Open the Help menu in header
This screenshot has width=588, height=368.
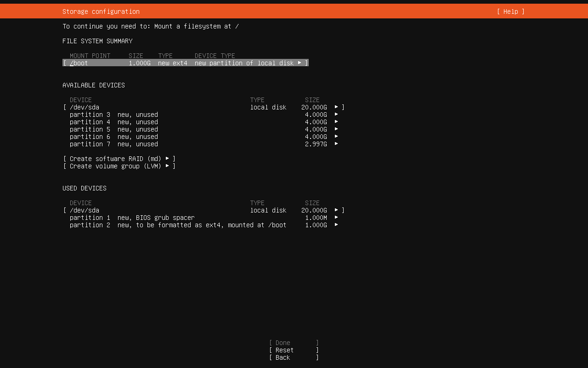click(510, 11)
